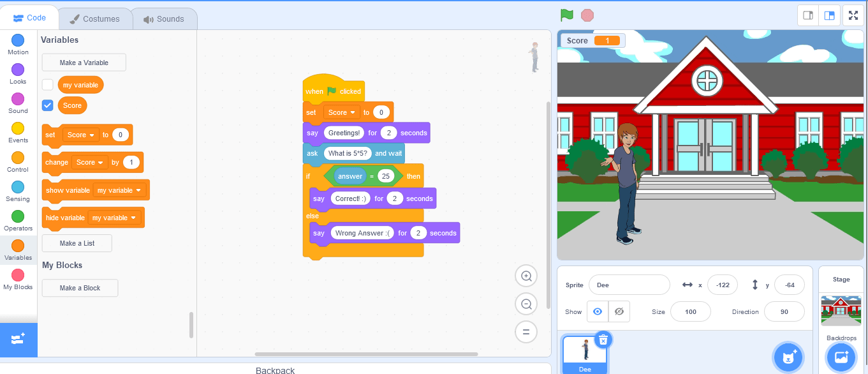Switch to the Sounds tab

pyautogui.click(x=164, y=19)
